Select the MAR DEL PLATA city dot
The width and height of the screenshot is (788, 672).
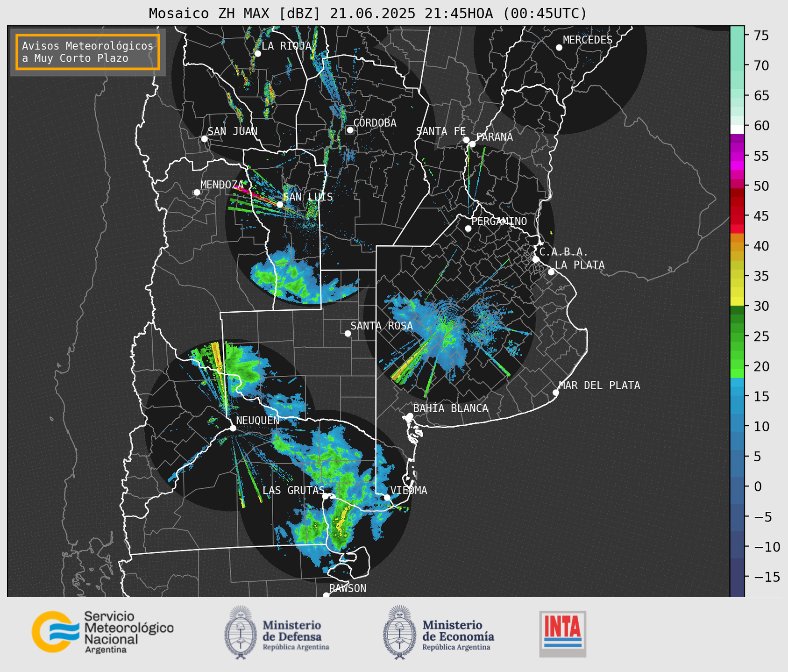555,393
